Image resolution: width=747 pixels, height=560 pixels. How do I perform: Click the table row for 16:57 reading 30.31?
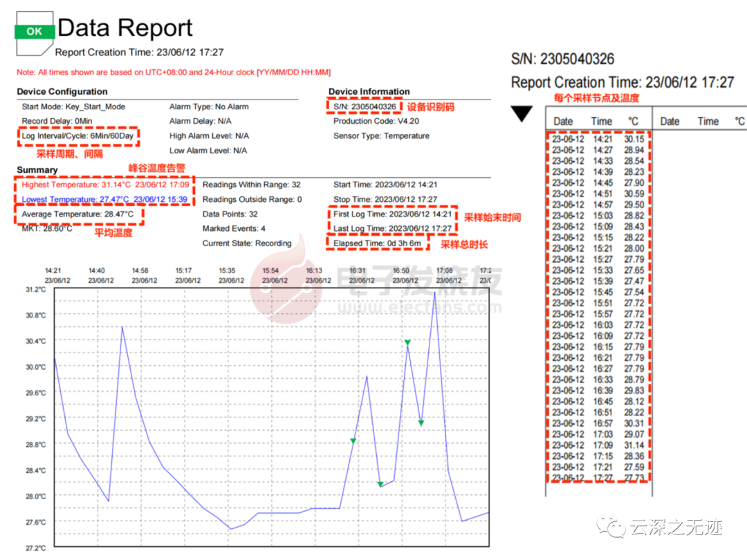(598, 423)
